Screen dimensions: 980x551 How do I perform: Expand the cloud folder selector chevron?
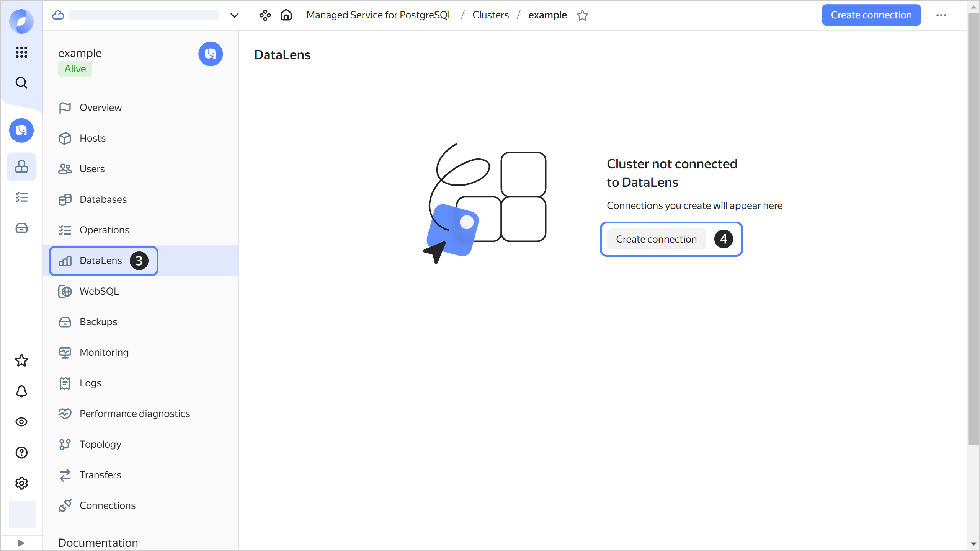point(234,15)
